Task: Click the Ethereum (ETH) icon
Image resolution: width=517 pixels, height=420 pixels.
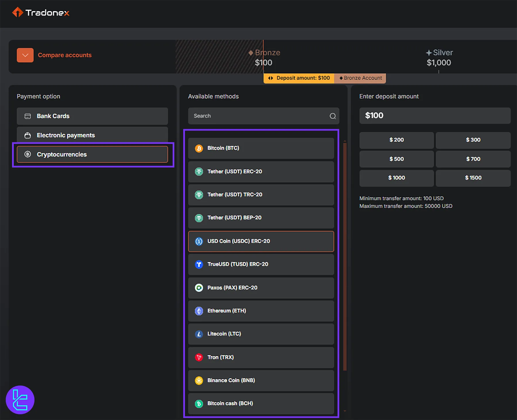Action: pos(199,311)
